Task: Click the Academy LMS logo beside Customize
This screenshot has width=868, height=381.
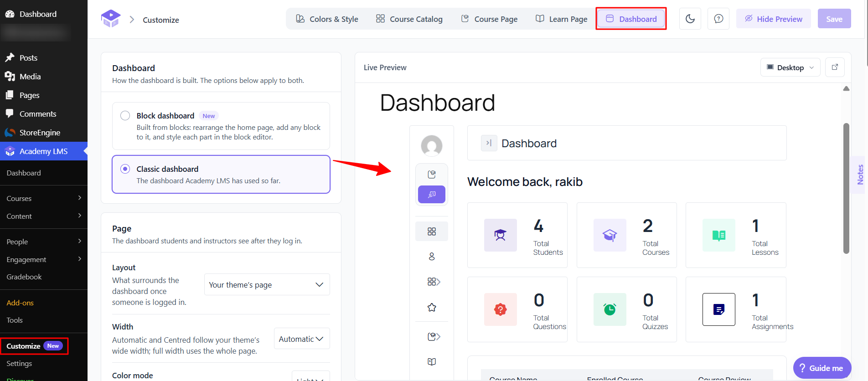Action: click(111, 19)
